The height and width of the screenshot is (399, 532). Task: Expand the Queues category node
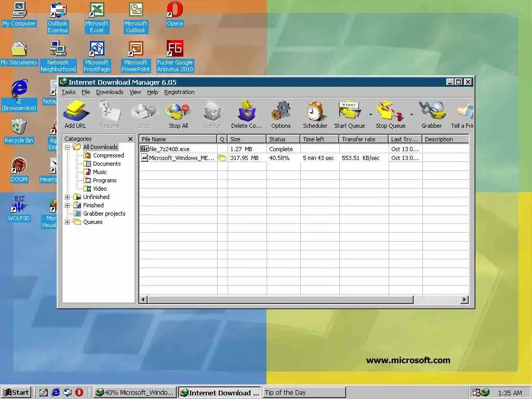(x=67, y=222)
